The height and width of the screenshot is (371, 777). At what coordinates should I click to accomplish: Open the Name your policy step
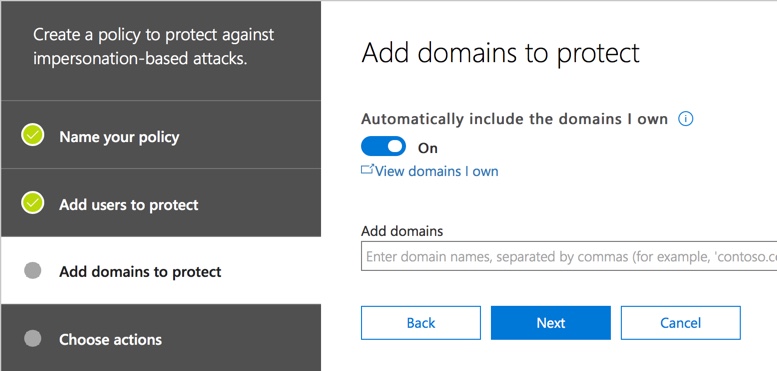161,135
